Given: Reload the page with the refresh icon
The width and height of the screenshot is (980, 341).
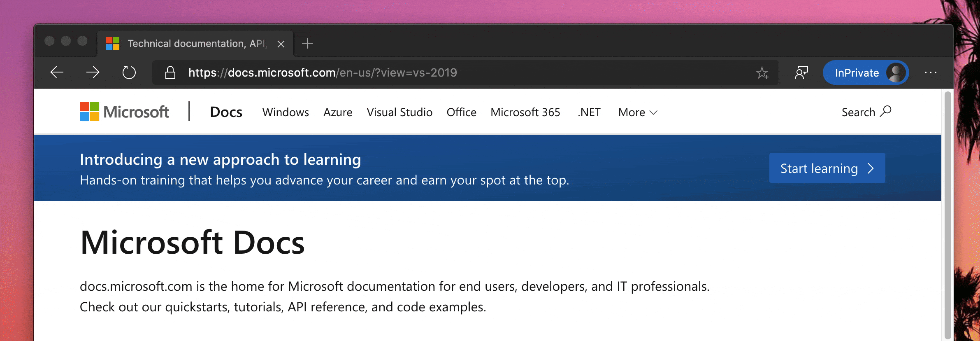Looking at the screenshot, I should [x=129, y=72].
